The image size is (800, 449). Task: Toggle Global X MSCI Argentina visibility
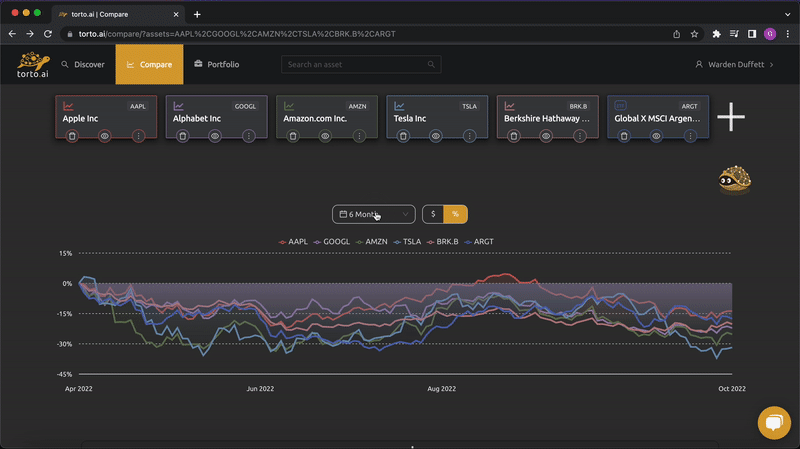[656, 136]
